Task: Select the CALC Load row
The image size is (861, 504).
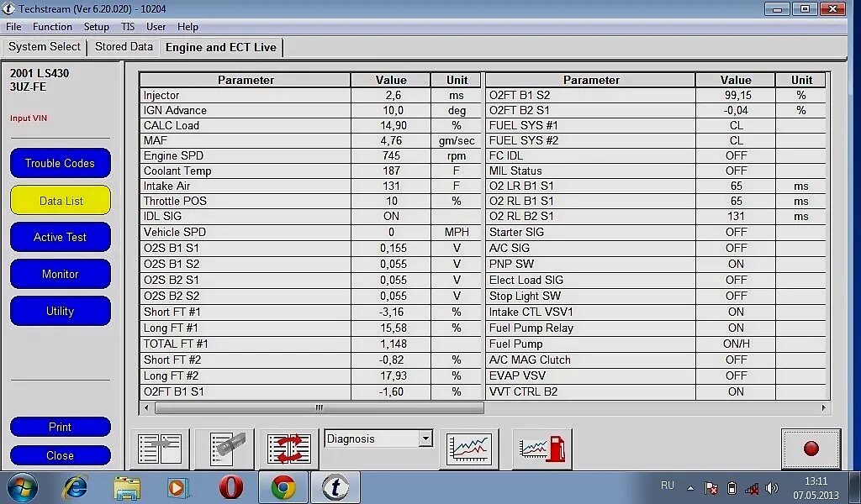Action: click(310, 126)
